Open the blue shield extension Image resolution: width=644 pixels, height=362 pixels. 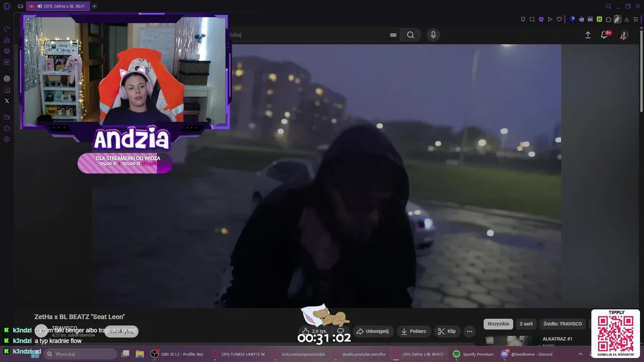[x=572, y=19]
